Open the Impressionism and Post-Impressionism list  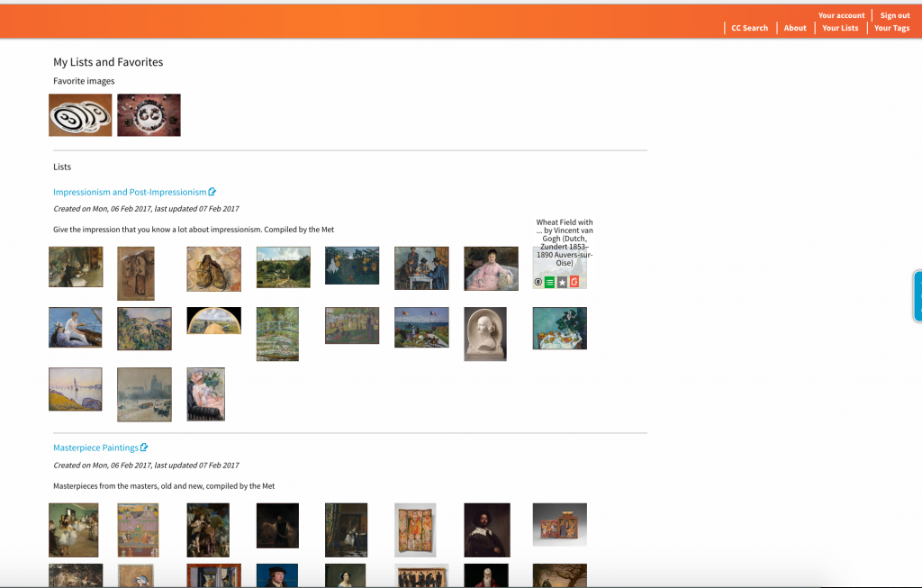(128, 191)
